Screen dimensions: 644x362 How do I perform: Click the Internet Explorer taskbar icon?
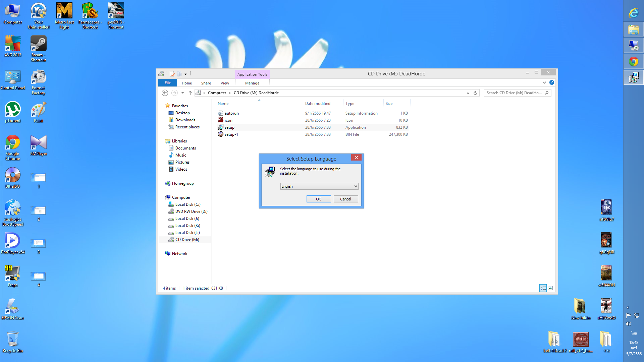click(x=633, y=13)
